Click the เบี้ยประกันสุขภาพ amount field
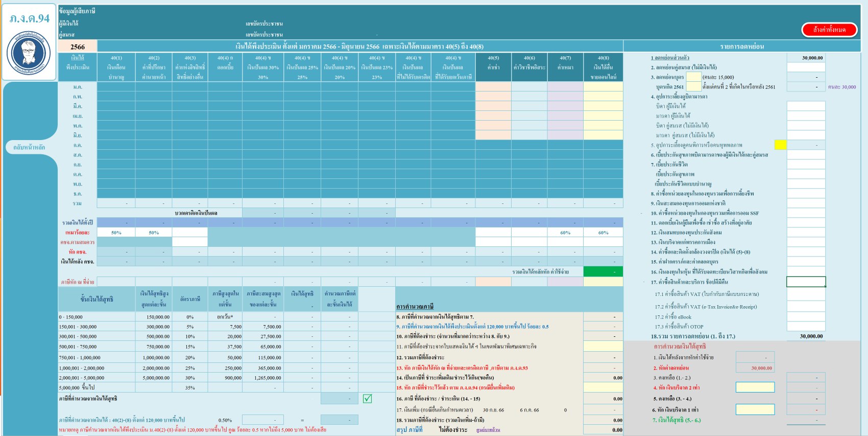This screenshot has width=868, height=436. pyautogui.click(x=806, y=174)
